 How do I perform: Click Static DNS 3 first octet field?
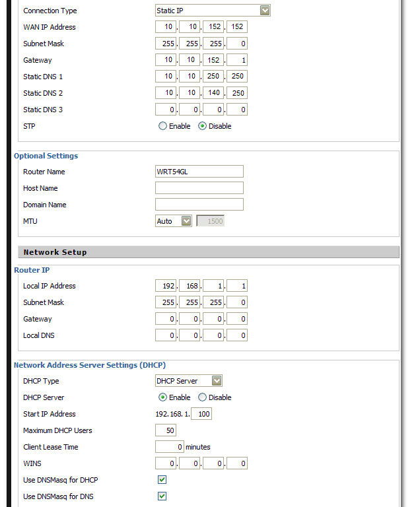(x=166, y=110)
